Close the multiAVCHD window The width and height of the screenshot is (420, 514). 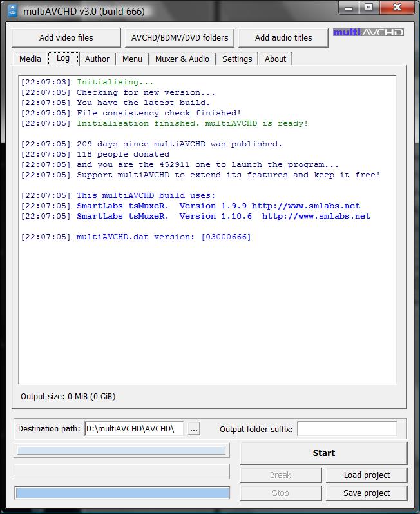(397, 8)
